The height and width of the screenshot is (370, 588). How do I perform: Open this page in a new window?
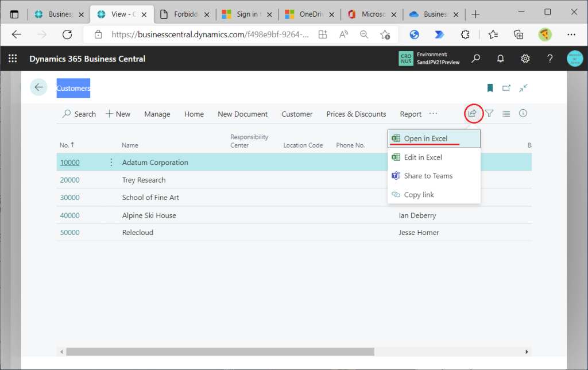coord(506,88)
